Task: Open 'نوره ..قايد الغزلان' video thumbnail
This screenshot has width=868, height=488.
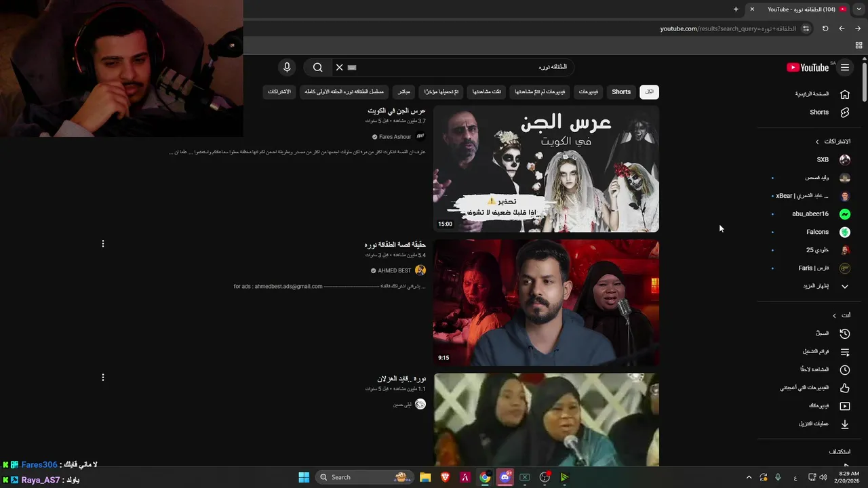Action: [x=546, y=420]
